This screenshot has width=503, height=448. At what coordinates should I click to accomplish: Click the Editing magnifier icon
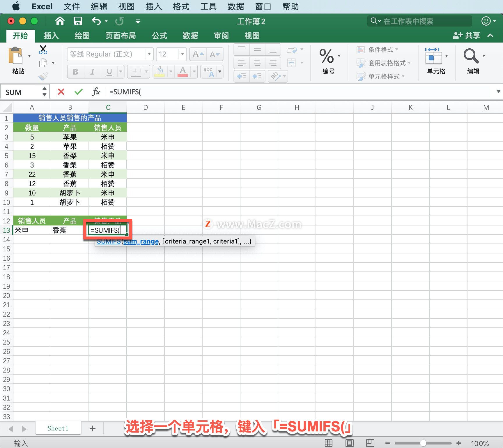pos(471,56)
